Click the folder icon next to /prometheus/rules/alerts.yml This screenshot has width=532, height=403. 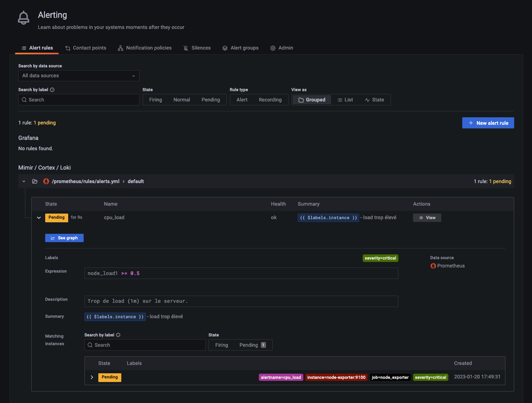pyautogui.click(x=35, y=181)
